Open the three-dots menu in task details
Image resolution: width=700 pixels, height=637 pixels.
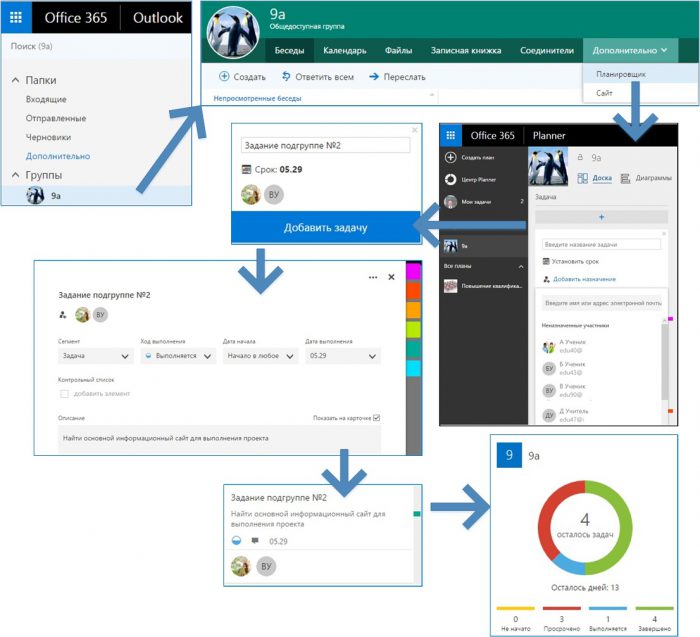pyautogui.click(x=373, y=277)
